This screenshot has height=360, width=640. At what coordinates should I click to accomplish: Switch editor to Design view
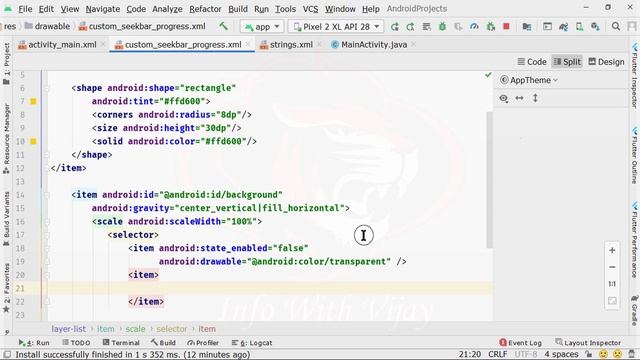tap(606, 62)
